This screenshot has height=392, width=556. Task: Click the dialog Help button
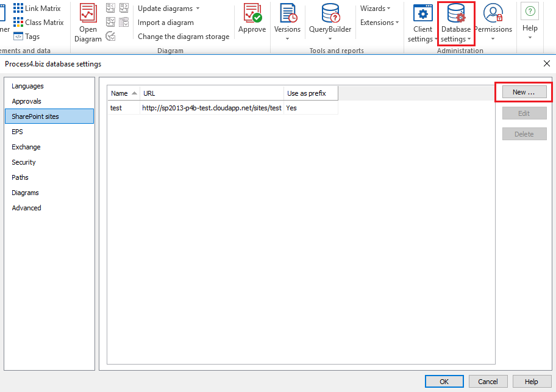pyautogui.click(x=531, y=382)
